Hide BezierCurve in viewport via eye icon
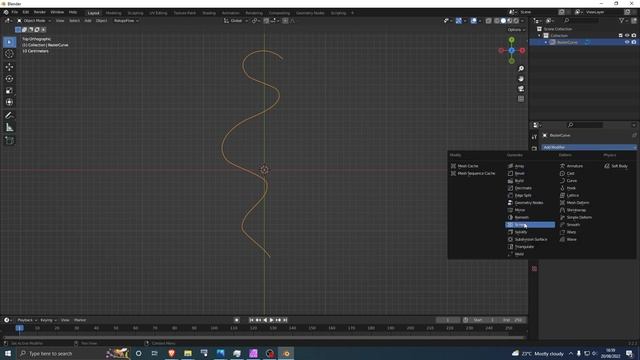The width and height of the screenshot is (640, 360). 627,42
